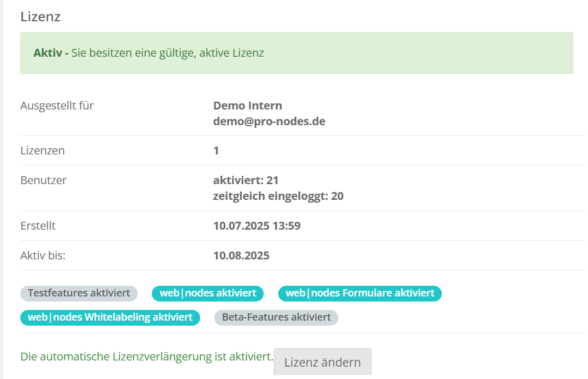
Task: Click the green active license banner
Action: click(296, 53)
